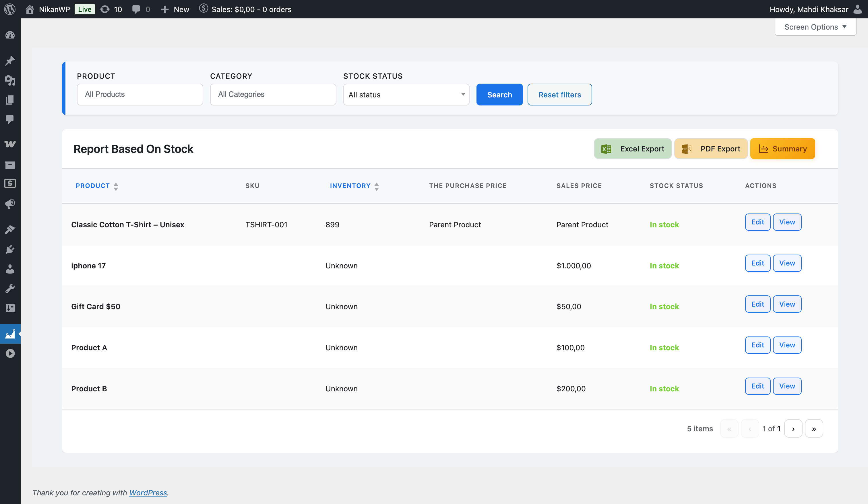Open Comments from the admin sidebar
The width and height of the screenshot is (868, 504).
click(10, 120)
